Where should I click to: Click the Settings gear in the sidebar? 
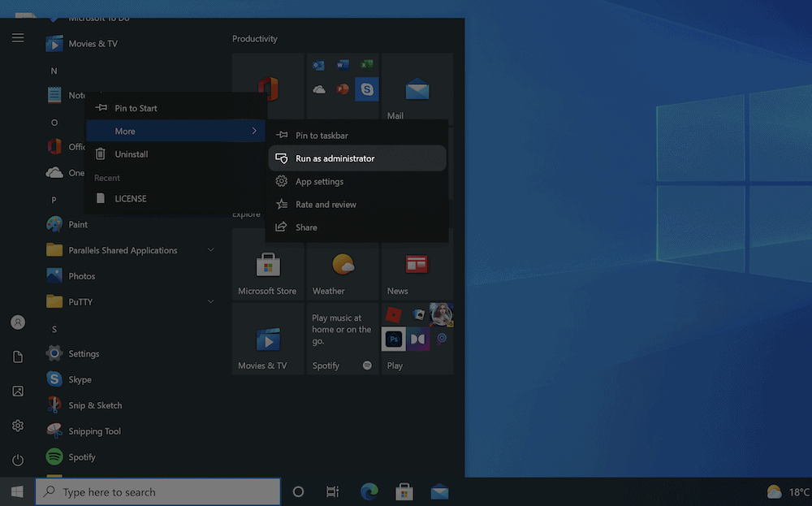pyautogui.click(x=18, y=426)
